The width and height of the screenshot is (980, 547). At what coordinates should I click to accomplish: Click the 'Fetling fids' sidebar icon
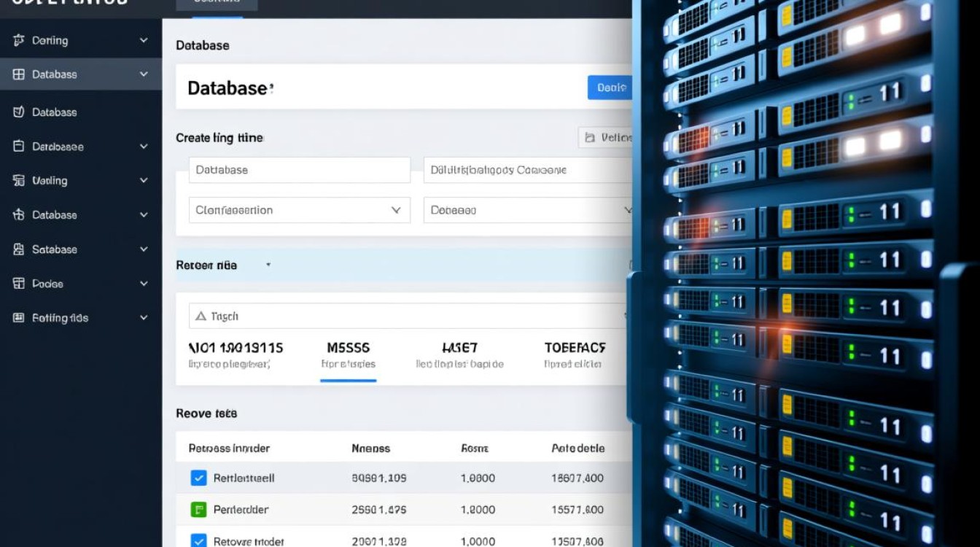tap(19, 318)
